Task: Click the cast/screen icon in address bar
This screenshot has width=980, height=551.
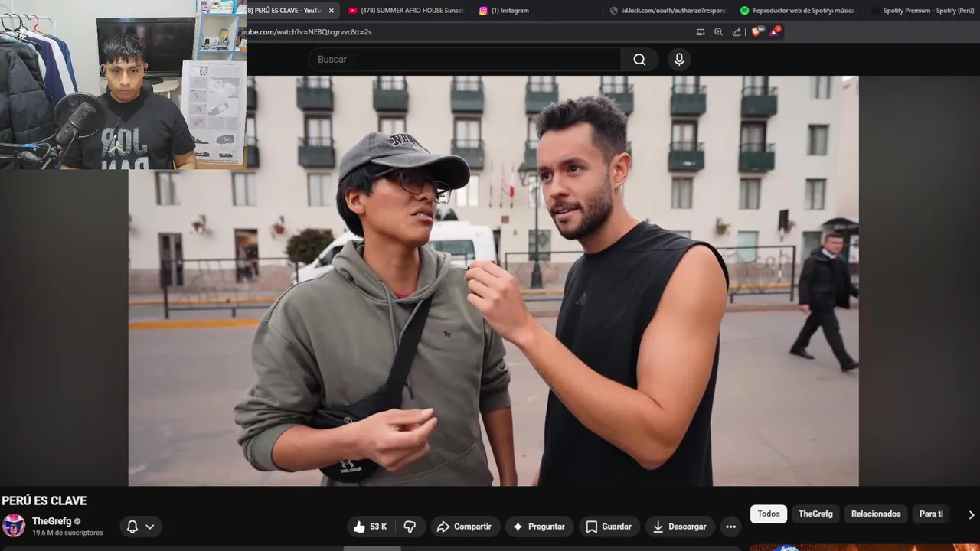Action: tap(700, 32)
